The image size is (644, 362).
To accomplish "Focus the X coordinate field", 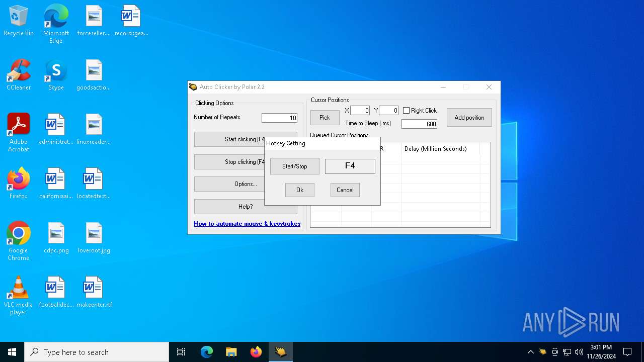I will coord(360,111).
